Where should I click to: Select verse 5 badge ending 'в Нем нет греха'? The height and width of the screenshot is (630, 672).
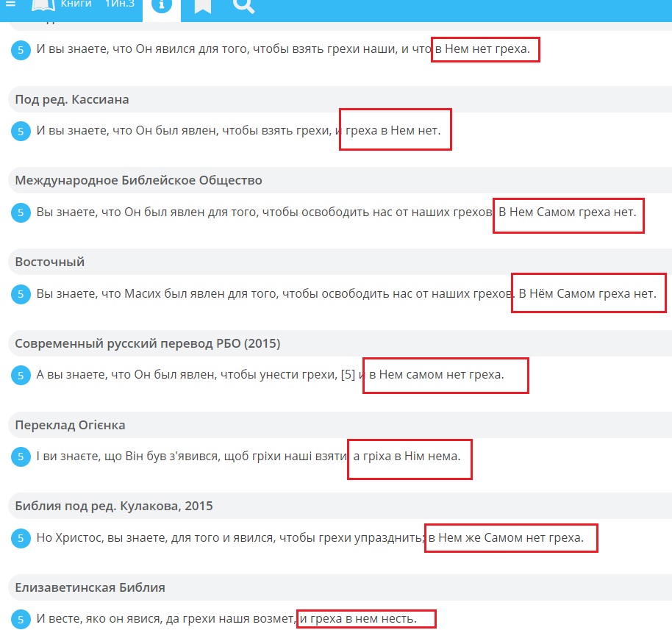click(21, 50)
